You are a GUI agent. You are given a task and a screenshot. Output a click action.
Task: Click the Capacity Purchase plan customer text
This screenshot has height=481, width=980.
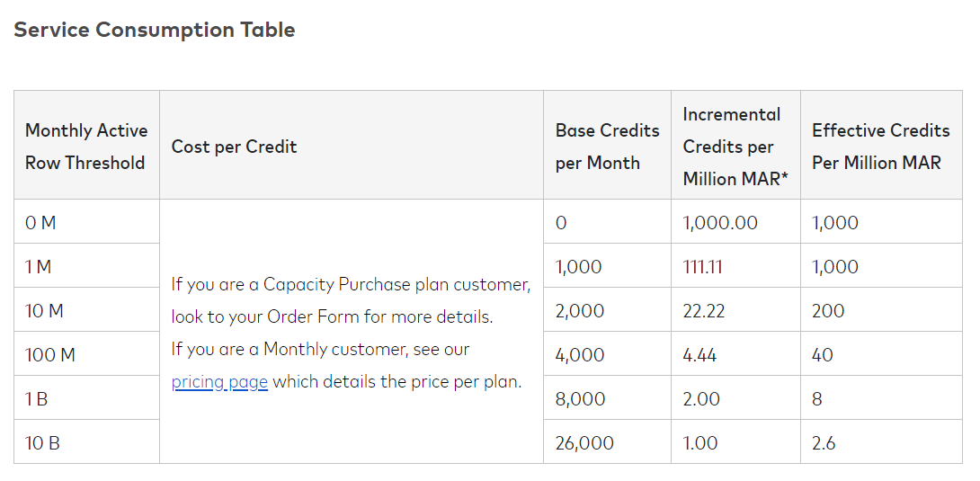[351, 285]
